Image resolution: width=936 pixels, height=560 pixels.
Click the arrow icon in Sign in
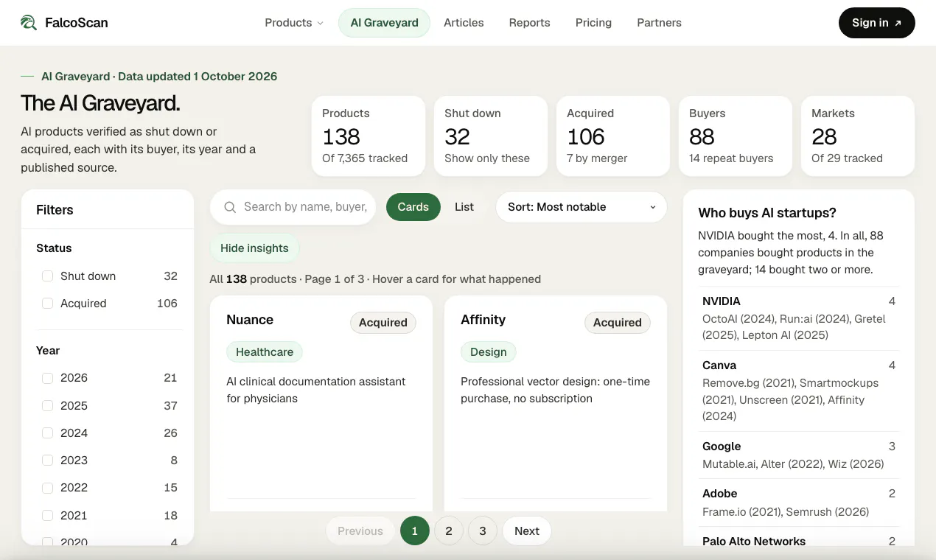898,23
